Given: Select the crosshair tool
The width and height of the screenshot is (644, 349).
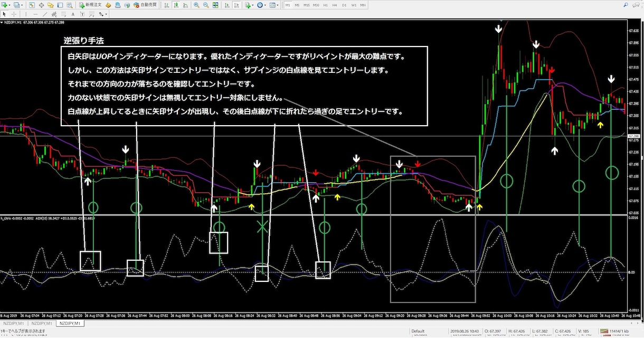Looking at the screenshot, I should point(13,14).
